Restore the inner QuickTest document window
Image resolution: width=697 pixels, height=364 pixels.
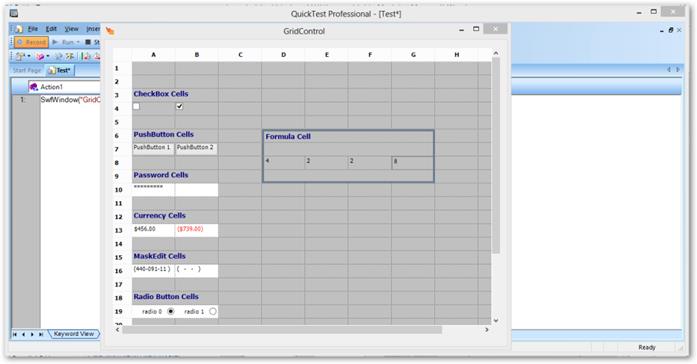point(670,30)
